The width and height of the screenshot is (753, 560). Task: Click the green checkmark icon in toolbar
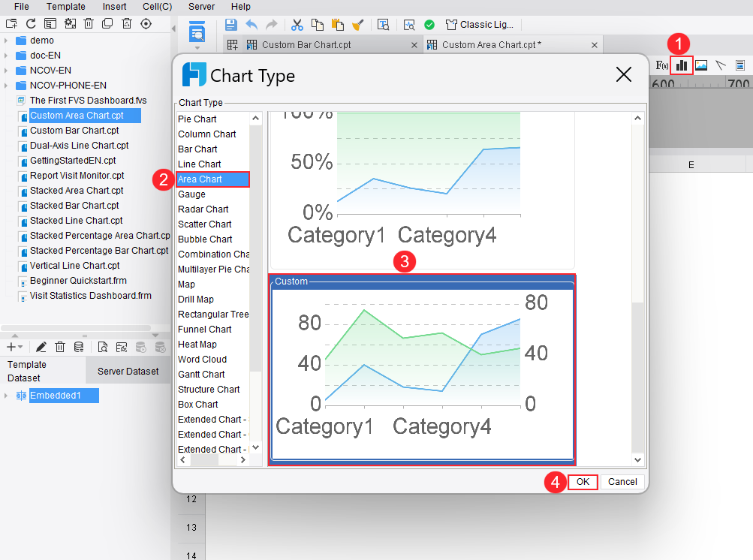click(x=429, y=25)
